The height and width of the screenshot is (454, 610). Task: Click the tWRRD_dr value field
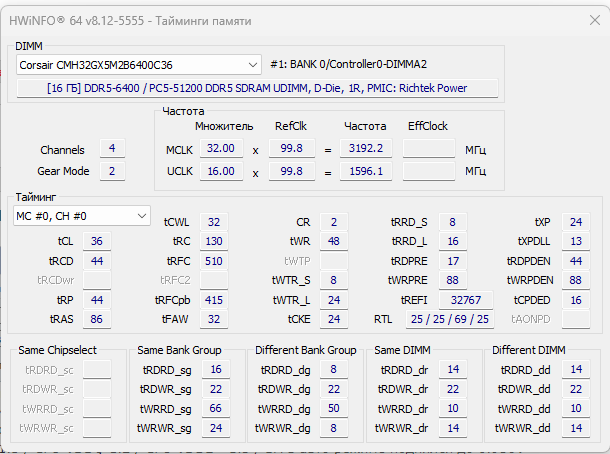[453, 408]
